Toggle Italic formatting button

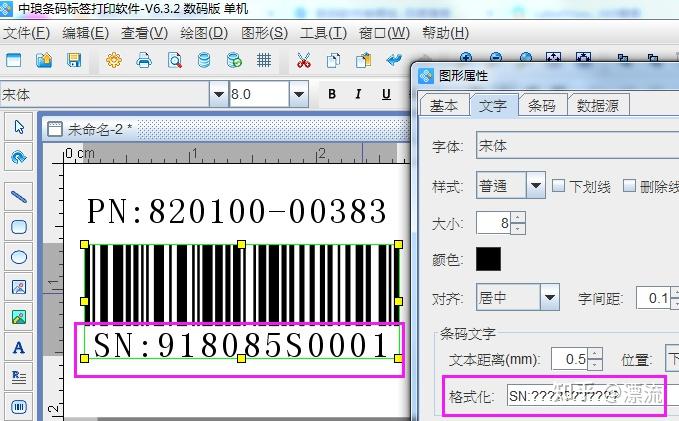pyautogui.click(x=358, y=94)
